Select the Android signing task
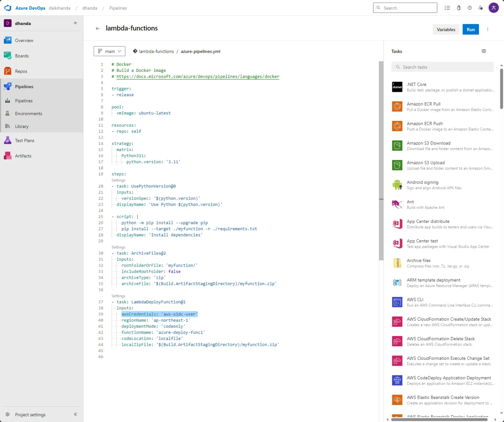Viewport: 504px width, 422px height. [x=443, y=185]
